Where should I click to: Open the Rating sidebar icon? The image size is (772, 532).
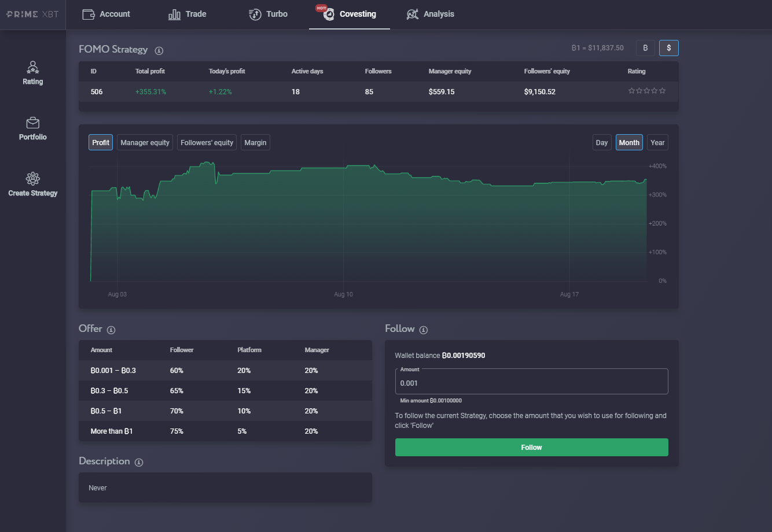33,67
